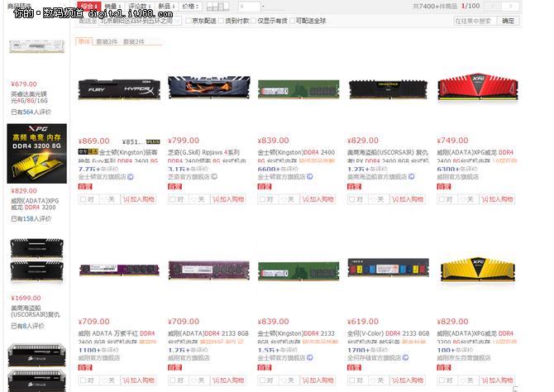Tick compare box for ¥619 V-Color memory

point(352,380)
